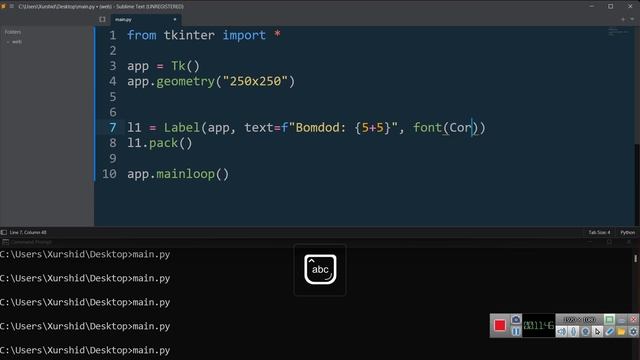Click the recording elapsed time display

tap(538, 325)
